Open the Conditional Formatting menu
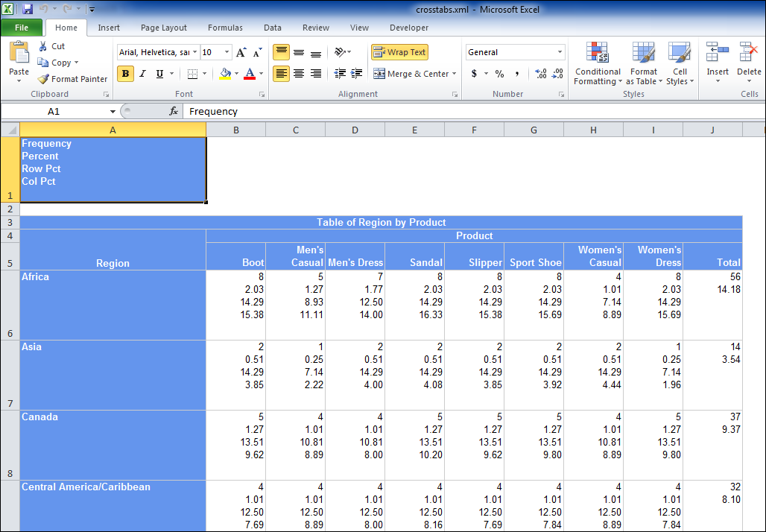The width and height of the screenshot is (766, 532). pos(597,65)
